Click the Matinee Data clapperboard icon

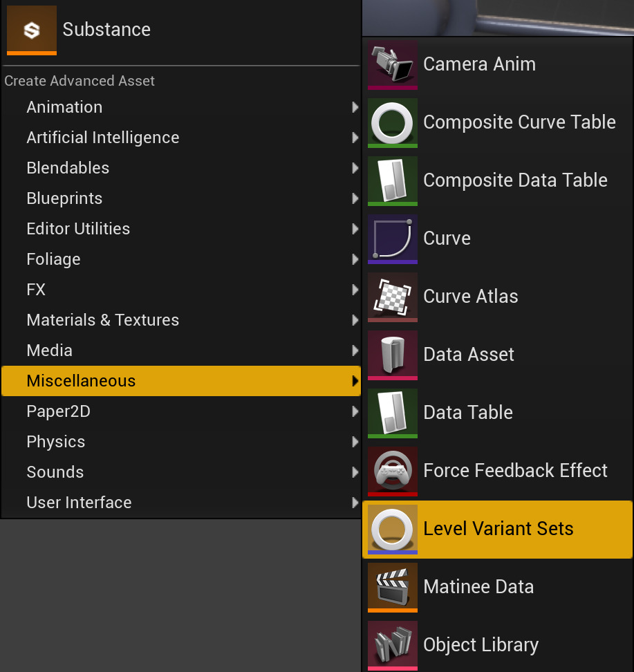392,587
